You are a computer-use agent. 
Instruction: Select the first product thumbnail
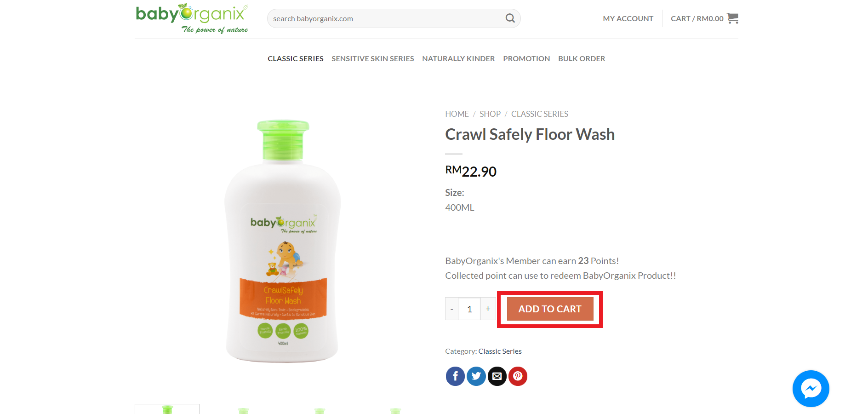coord(167,409)
